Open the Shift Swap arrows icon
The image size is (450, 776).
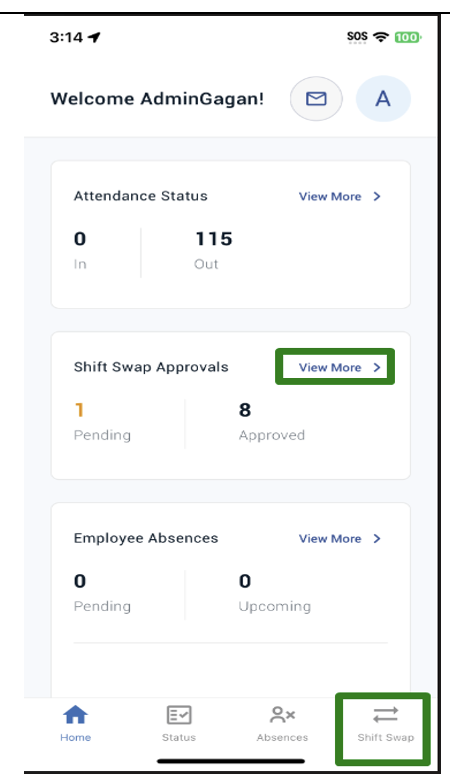click(x=386, y=715)
